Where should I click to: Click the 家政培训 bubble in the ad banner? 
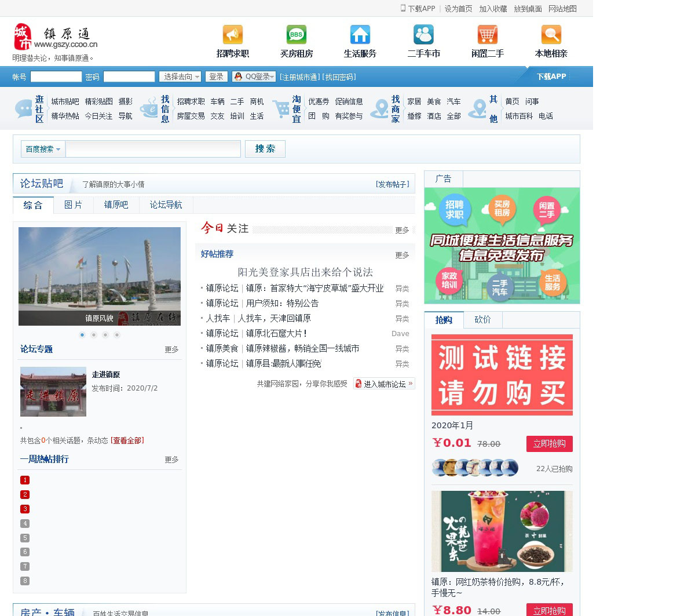(449, 280)
